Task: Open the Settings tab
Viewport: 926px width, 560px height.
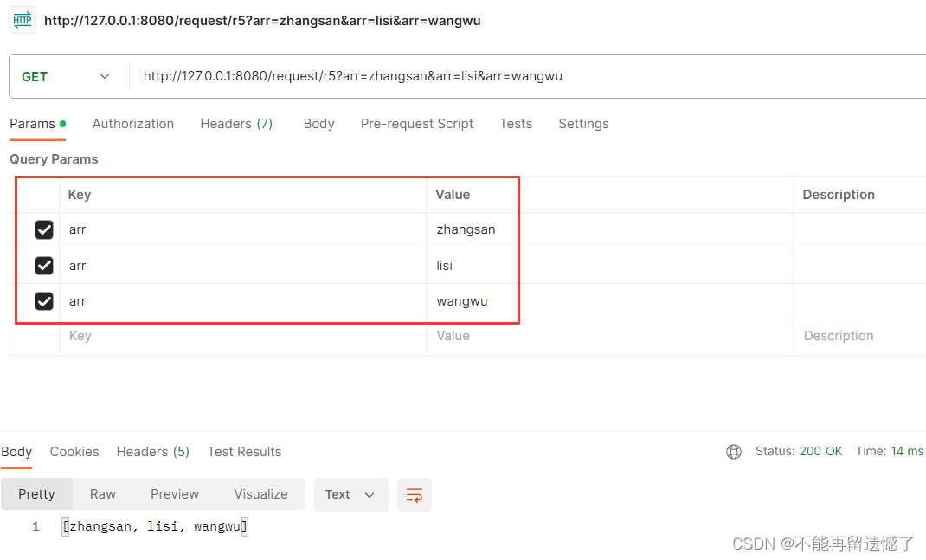Action: coord(583,124)
